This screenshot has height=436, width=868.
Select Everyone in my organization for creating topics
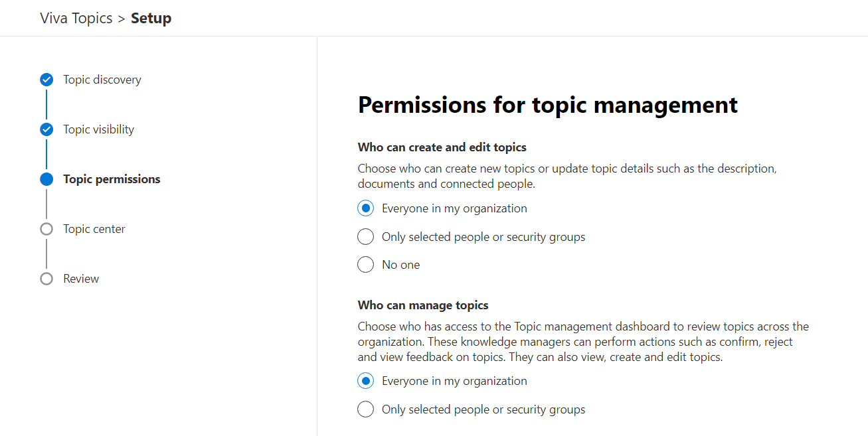pos(365,208)
